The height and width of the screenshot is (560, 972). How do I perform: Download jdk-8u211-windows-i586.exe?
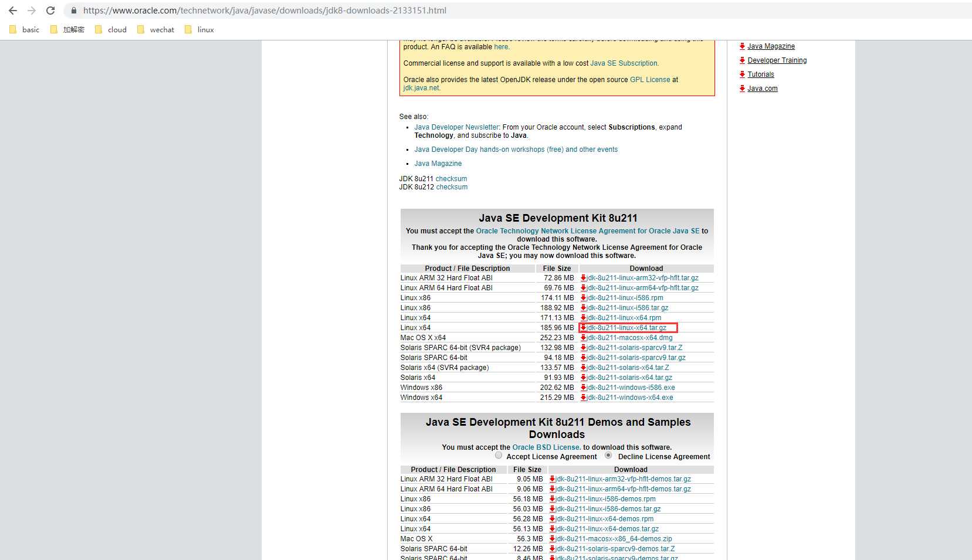click(x=631, y=388)
